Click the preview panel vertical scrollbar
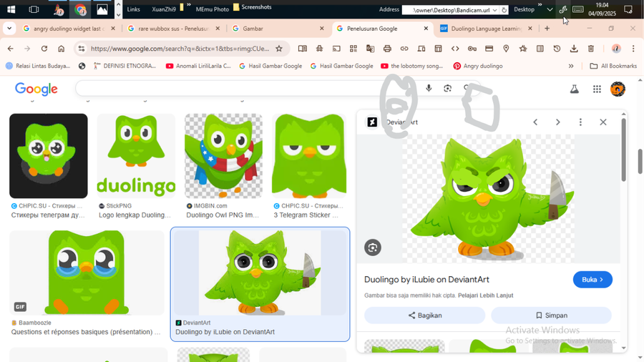Image resolution: width=644 pixels, height=362 pixels. (x=623, y=150)
